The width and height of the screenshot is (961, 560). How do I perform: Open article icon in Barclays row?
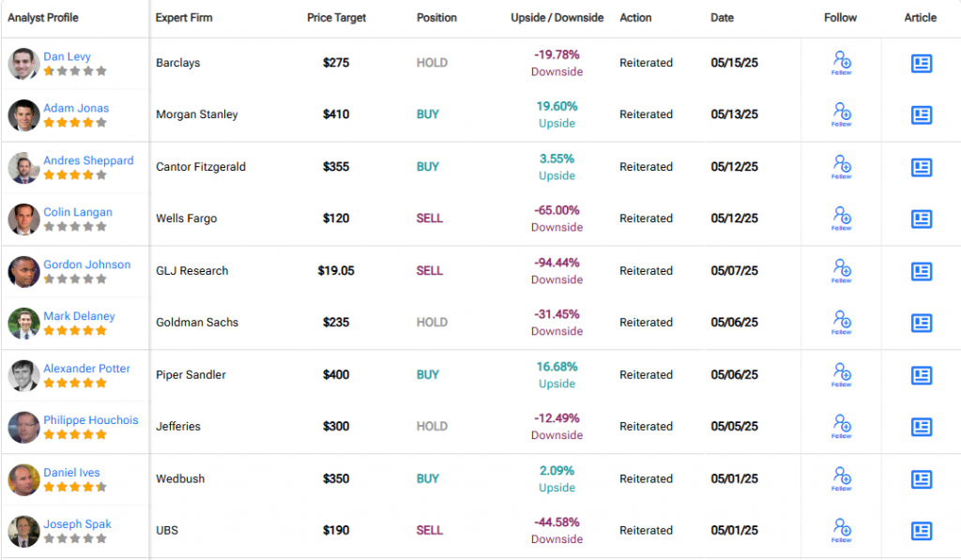922,63
